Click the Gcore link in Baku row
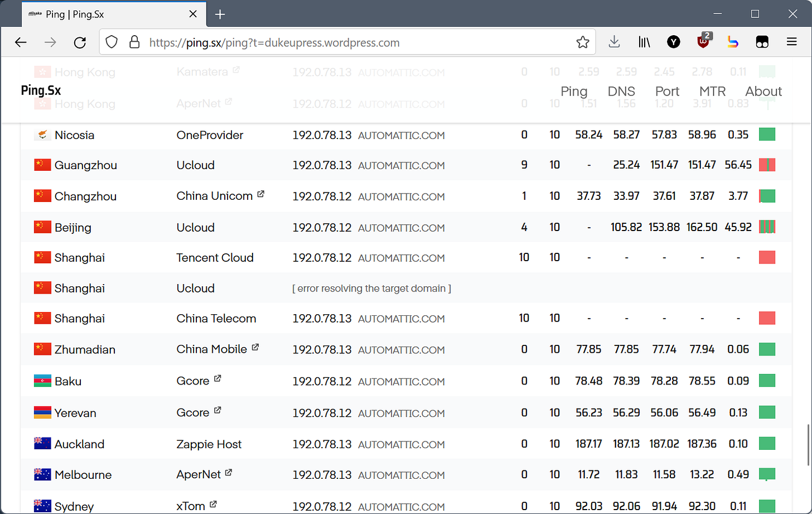812x514 pixels. 193,381
